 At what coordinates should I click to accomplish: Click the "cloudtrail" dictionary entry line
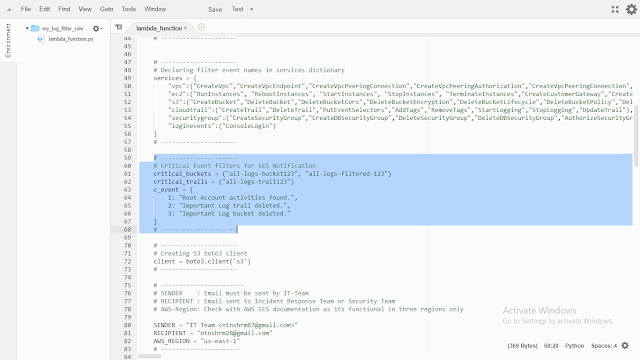point(400,110)
